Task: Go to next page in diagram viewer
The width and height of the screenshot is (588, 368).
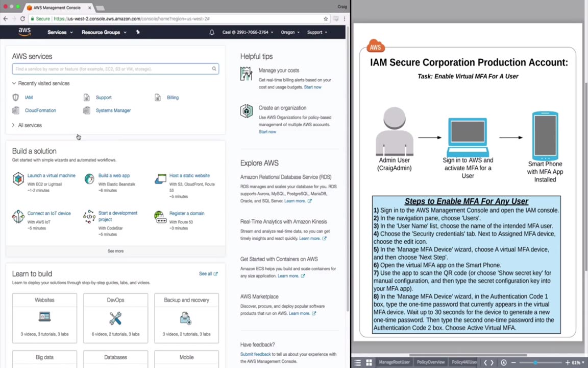Action: coord(493,362)
